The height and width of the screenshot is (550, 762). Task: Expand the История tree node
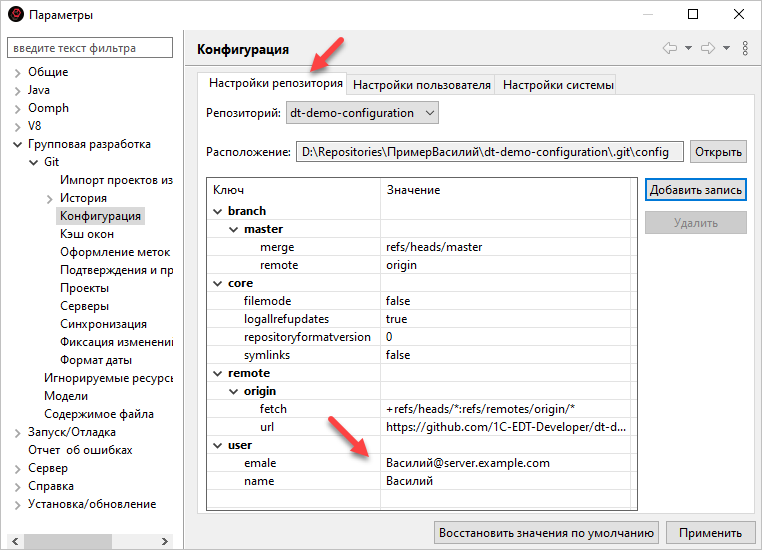pos(50,199)
